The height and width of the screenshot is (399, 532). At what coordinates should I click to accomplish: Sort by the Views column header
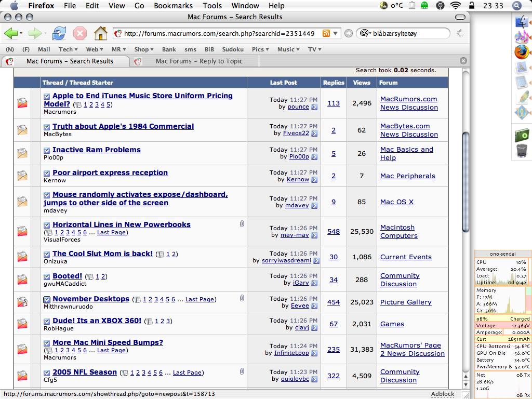[x=362, y=83]
